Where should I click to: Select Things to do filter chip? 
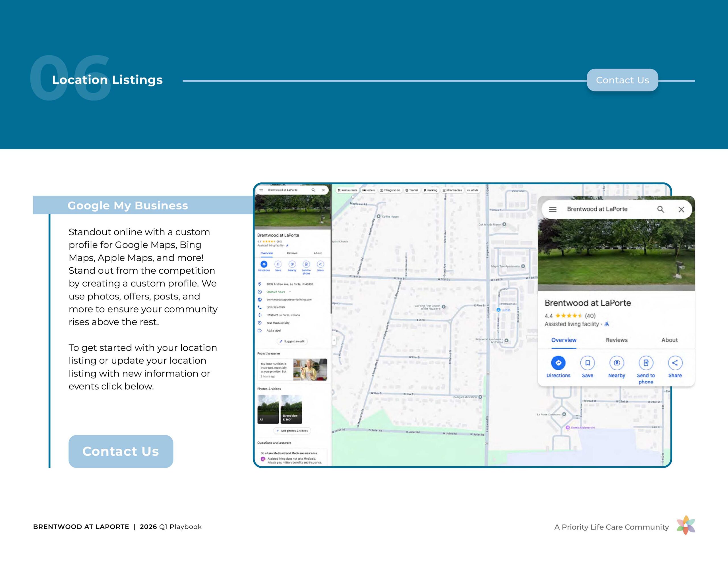pyautogui.click(x=390, y=190)
